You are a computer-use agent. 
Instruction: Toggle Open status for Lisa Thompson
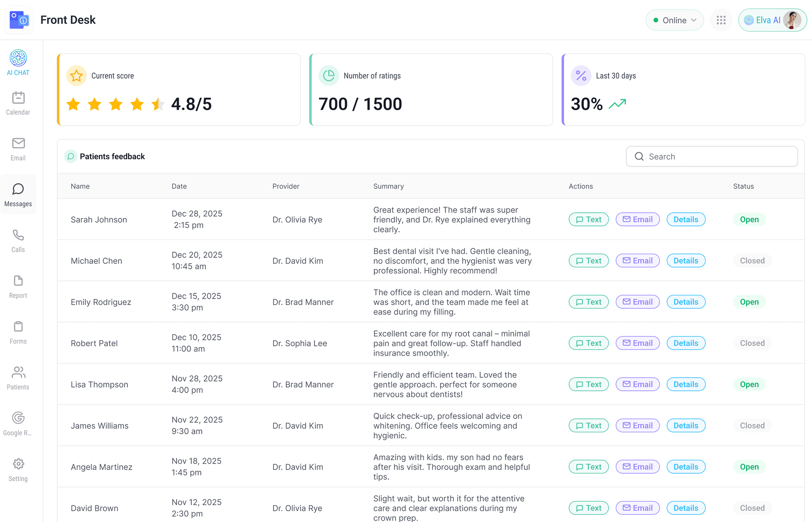[749, 384]
